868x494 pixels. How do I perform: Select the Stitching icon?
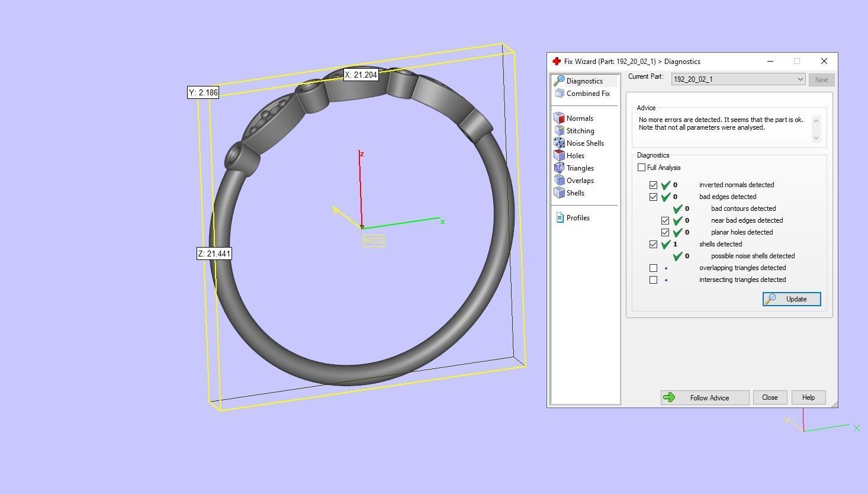pyautogui.click(x=559, y=131)
